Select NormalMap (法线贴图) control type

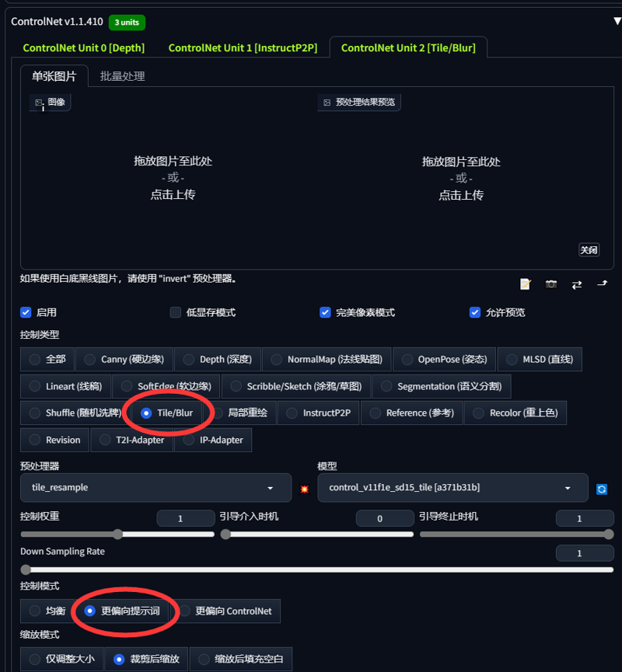point(327,359)
